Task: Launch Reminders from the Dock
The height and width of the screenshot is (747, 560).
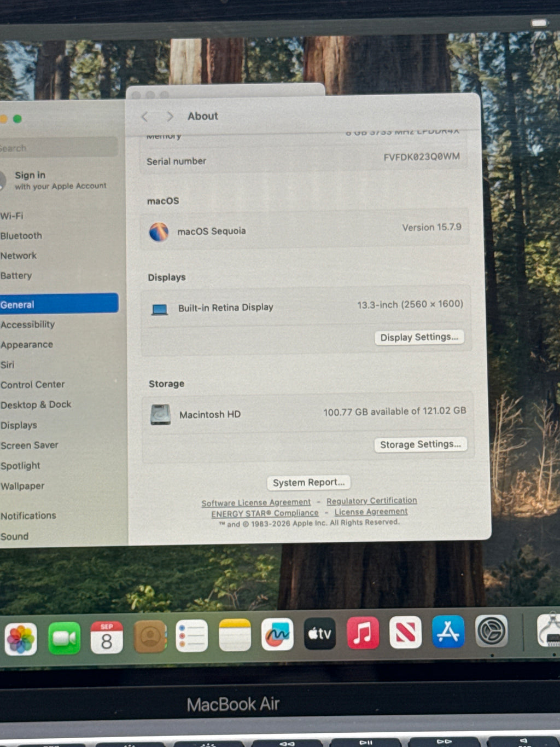Action: coord(192,636)
